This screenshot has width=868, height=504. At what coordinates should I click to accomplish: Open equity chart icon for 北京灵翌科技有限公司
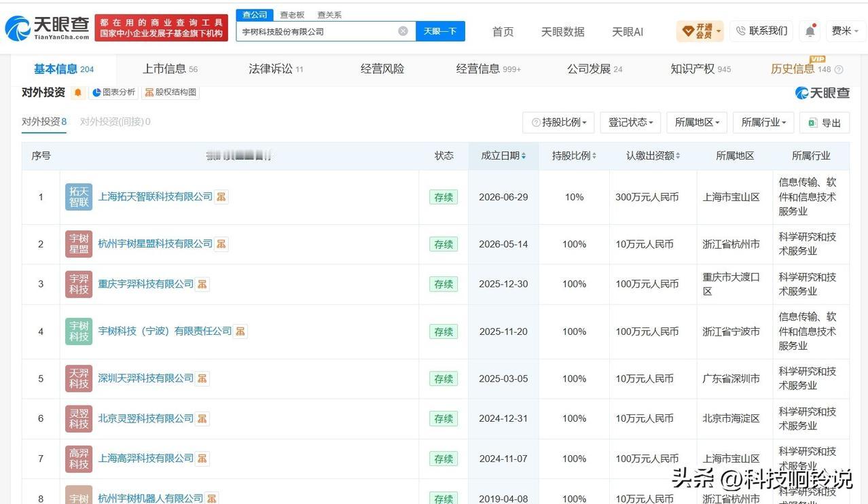[202, 418]
